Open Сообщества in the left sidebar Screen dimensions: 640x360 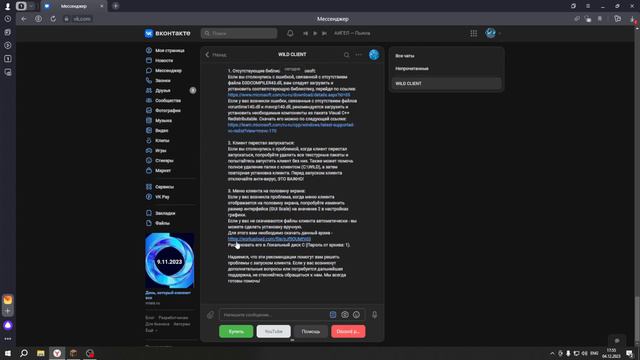(169, 100)
